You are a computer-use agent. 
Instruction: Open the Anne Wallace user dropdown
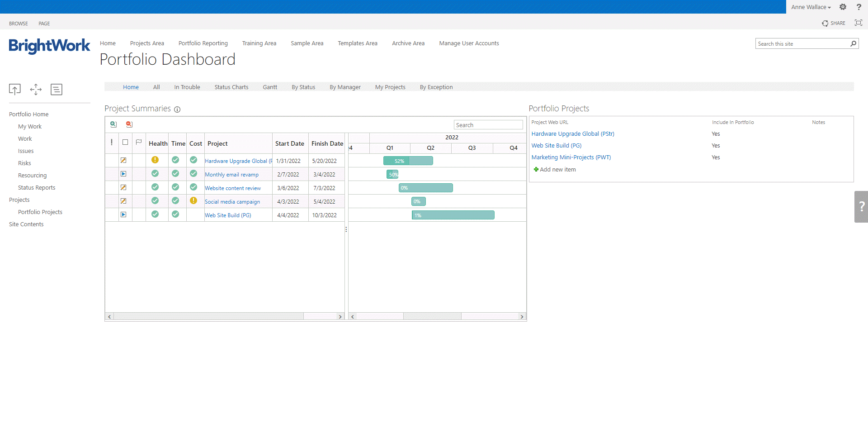click(x=811, y=7)
